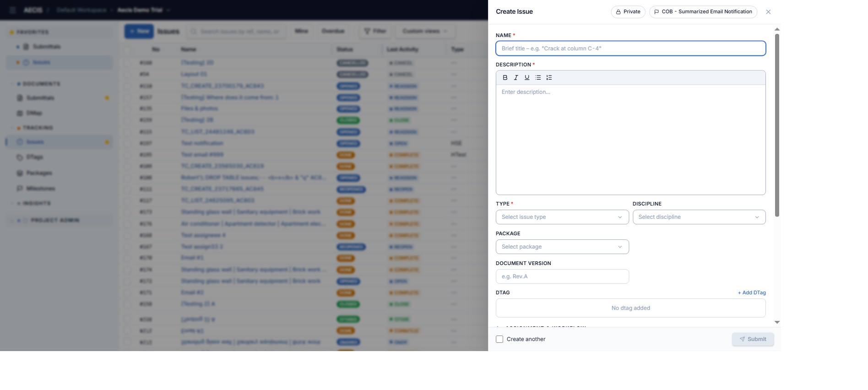Click the panel scrollbar down arrow
Viewport: 868px width, 390px height.
[777, 322]
